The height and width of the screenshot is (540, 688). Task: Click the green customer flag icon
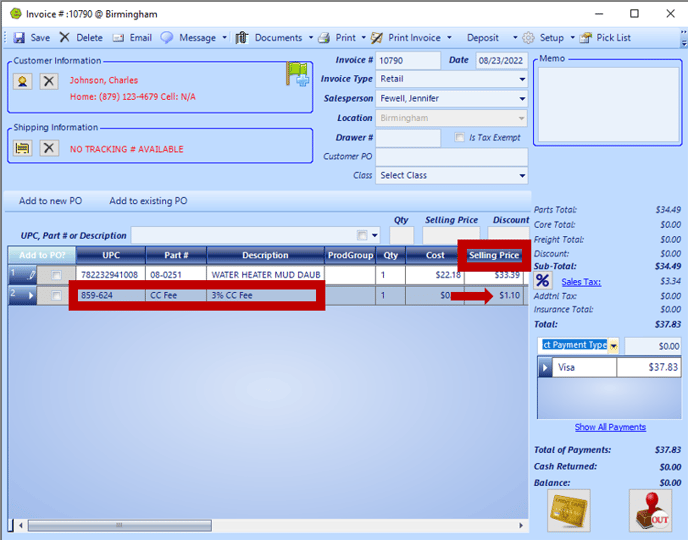click(297, 74)
